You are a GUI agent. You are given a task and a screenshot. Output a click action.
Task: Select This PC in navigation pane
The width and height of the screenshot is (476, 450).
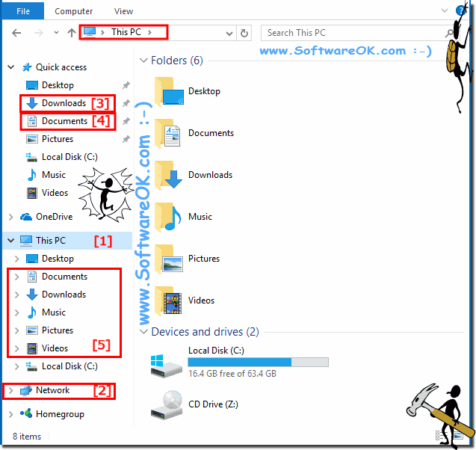50,241
